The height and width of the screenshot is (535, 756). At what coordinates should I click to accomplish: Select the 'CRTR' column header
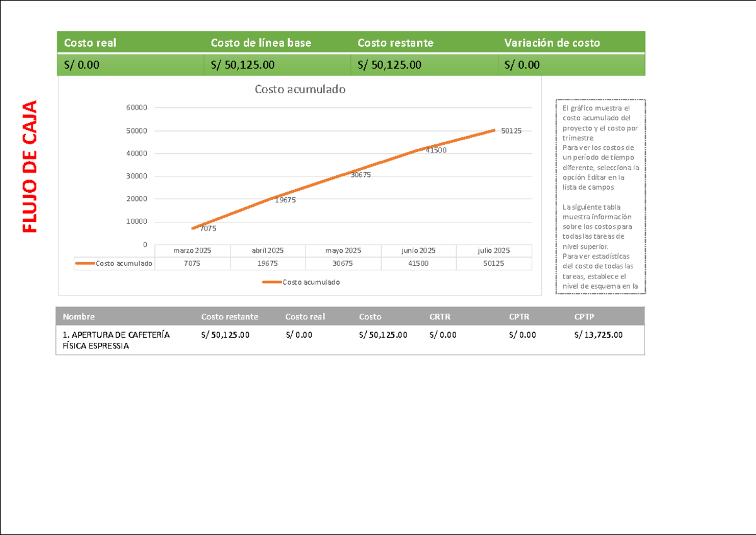pyautogui.click(x=440, y=316)
